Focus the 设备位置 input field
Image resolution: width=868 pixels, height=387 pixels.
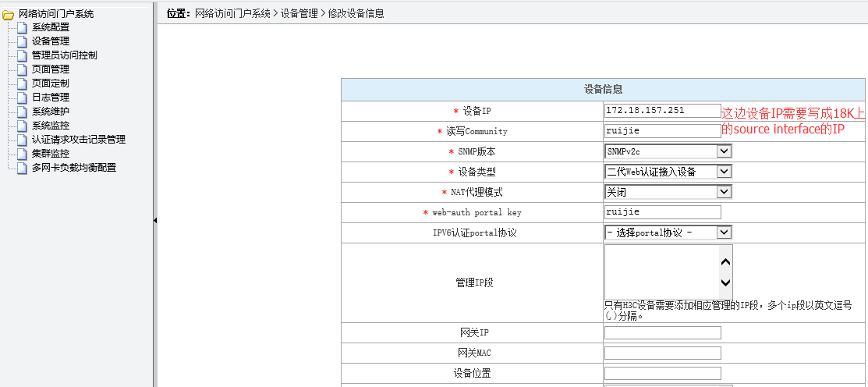coord(663,373)
